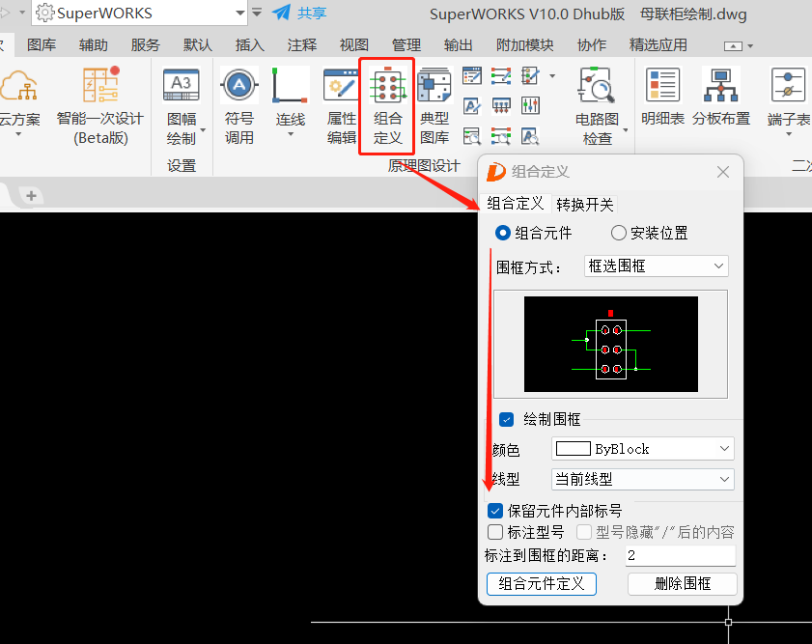This screenshot has height=644, width=812.
Task: Click the 图幅绘制 A3 sheet icon
Action: coord(181,85)
